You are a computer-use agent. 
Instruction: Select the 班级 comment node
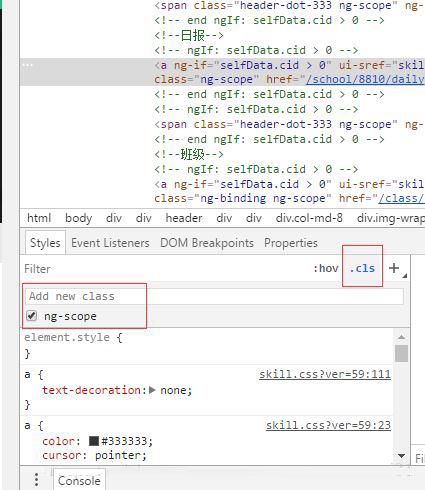tap(189, 154)
